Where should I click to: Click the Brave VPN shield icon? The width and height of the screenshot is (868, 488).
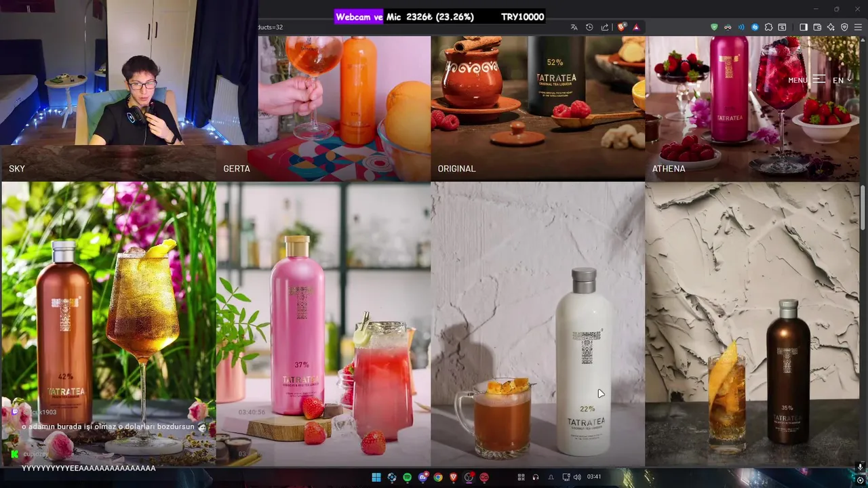point(844,27)
